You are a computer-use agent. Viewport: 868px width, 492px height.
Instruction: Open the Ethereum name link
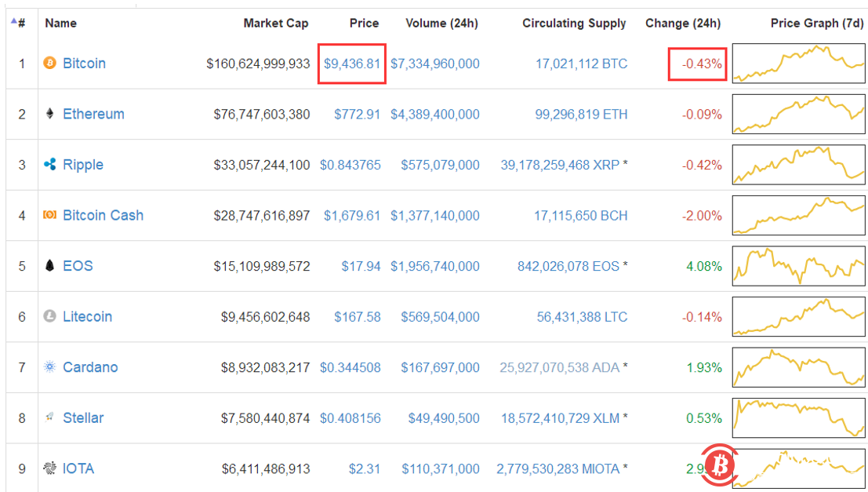(93, 114)
